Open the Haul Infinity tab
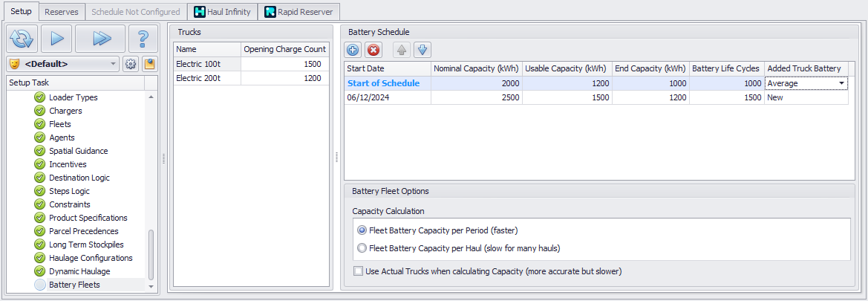This screenshot has width=868, height=301. (222, 12)
